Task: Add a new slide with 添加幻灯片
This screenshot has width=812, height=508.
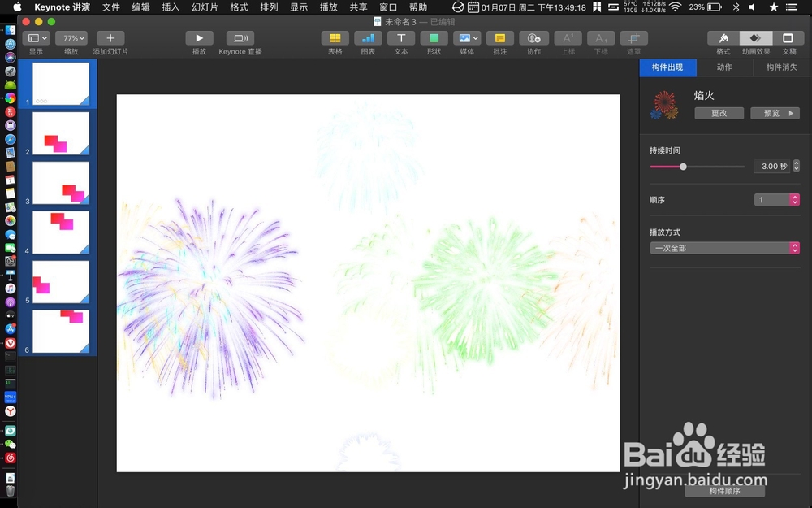Action: (x=110, y=38)
